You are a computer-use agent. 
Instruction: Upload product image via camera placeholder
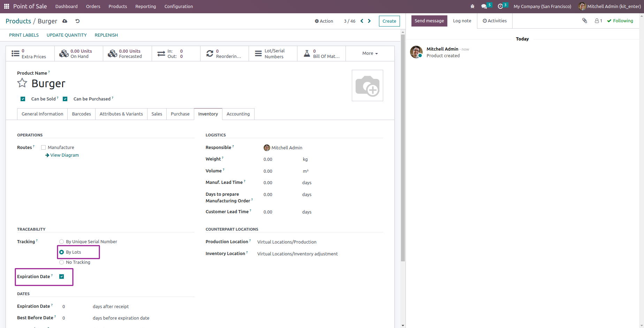click(x=367, y=85)
